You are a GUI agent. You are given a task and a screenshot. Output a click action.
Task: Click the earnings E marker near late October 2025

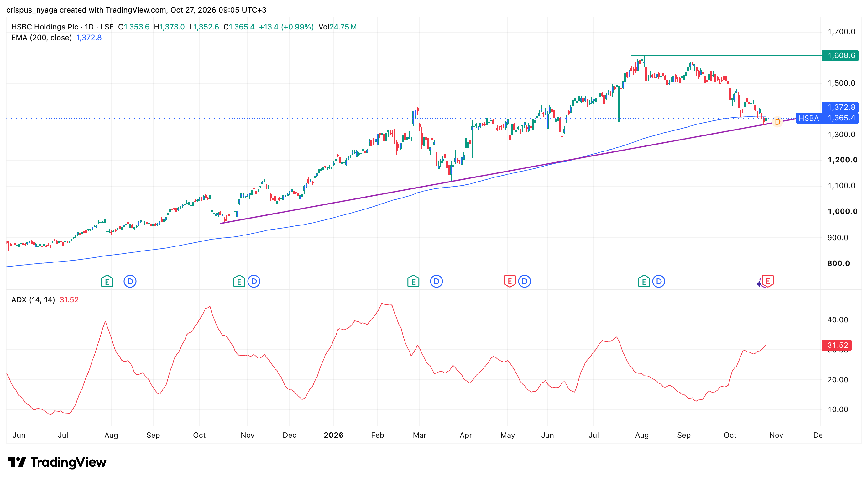[x=239, y=281]
